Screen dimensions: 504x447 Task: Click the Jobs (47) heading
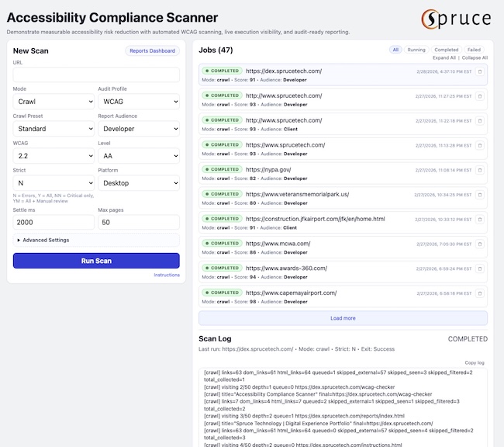tap(216, 50)
